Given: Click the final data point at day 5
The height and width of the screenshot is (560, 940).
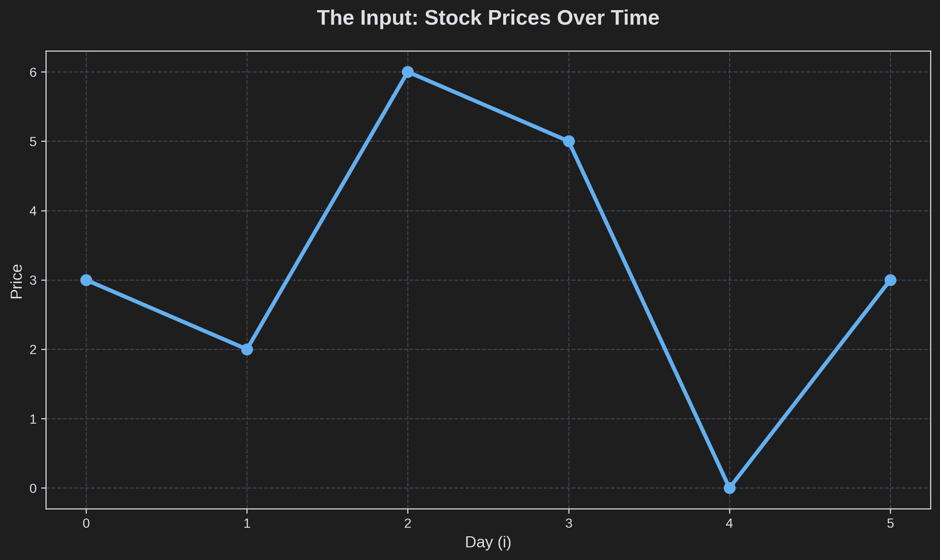Looking at the screenshot, I should [891, 280].
